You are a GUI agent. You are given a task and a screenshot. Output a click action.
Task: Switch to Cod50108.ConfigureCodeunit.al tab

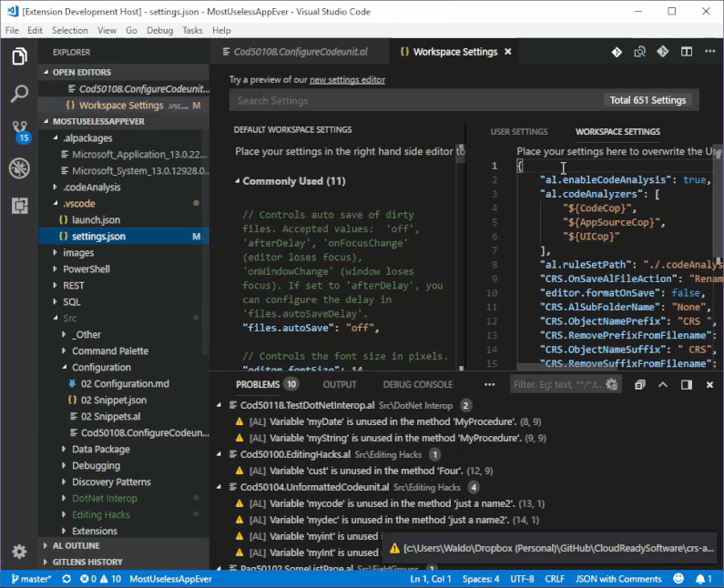[x=299, y=52]
